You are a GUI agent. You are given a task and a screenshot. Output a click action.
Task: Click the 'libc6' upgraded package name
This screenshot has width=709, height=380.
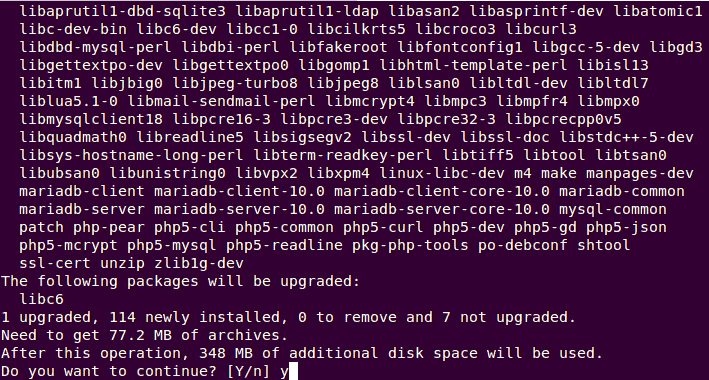pyautogui.click(x=42, y=299)
